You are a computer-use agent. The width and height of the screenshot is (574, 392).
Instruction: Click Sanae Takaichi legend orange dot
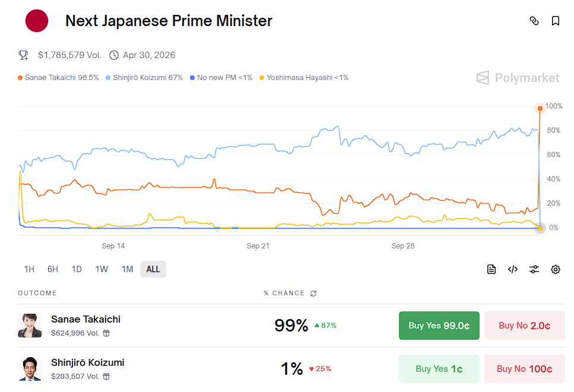pos(21,78)
